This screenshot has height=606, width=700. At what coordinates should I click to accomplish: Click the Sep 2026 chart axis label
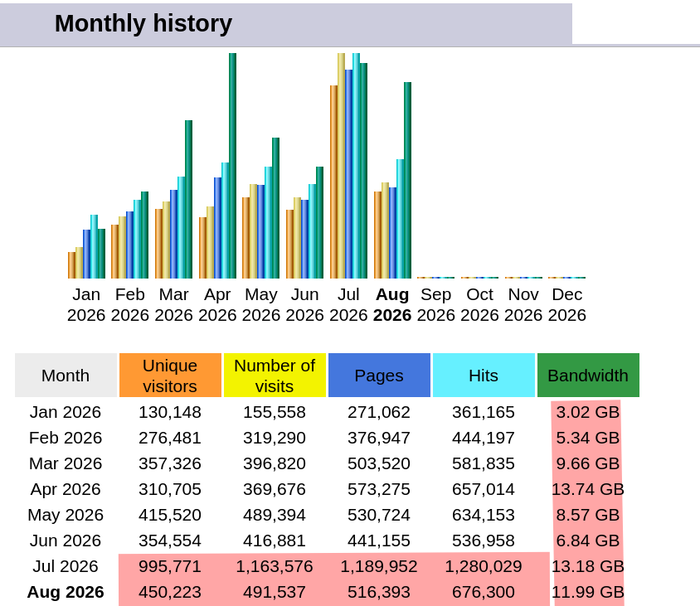tap(436, 305)
